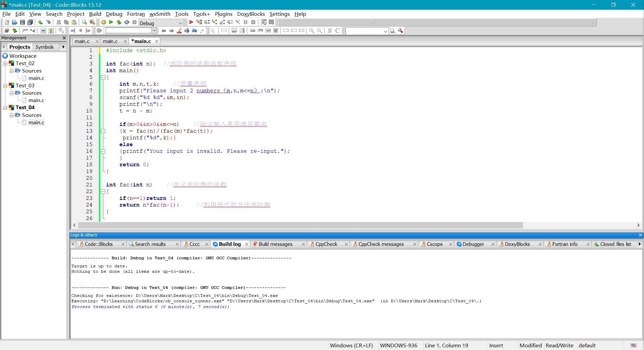Click the Cut scissors icon
This screenshot has width=644, height=350.
click(59, 22)
